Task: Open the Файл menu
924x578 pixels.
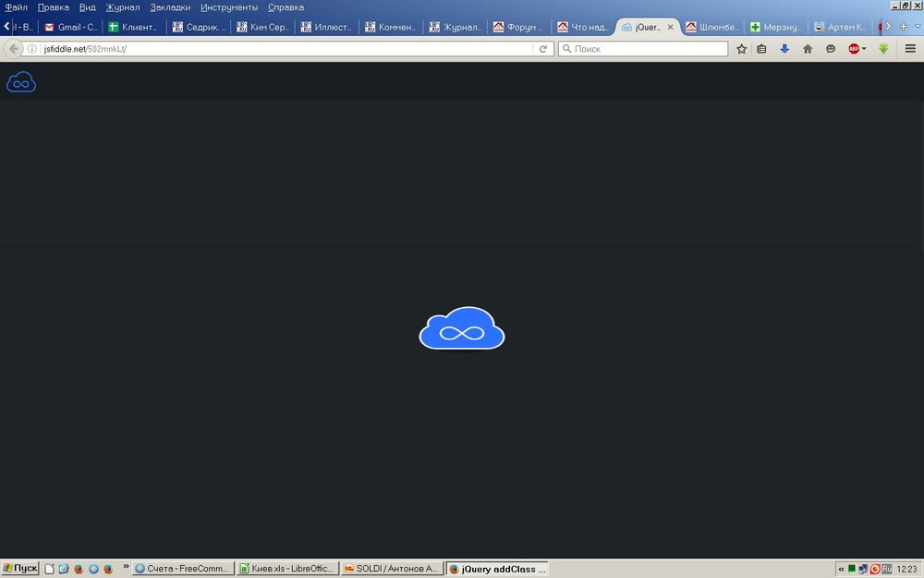Action: pos(16,7)
